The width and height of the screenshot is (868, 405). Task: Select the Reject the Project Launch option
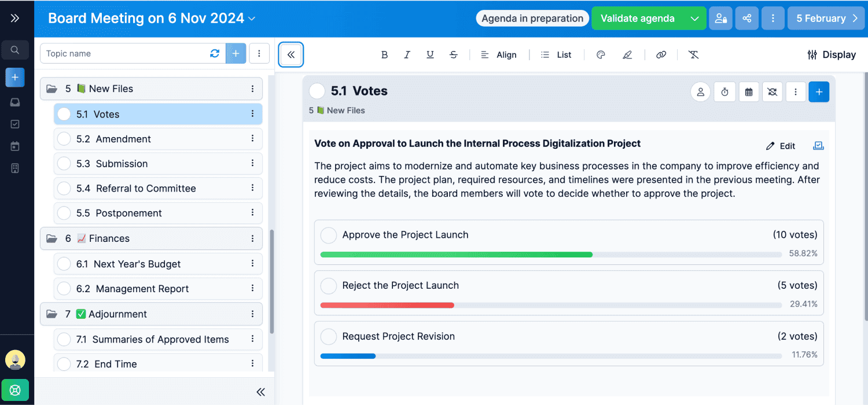[x=329, y=286]
